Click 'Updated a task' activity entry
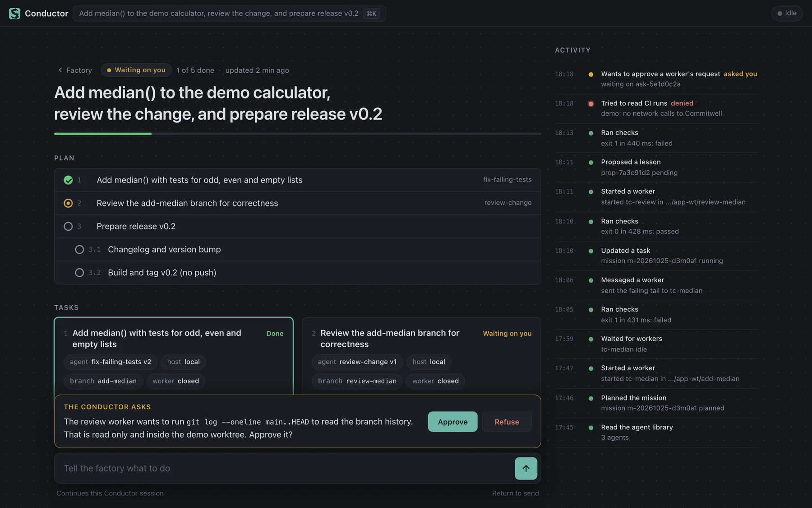This screenshot has height=508, width=812. 656,256
